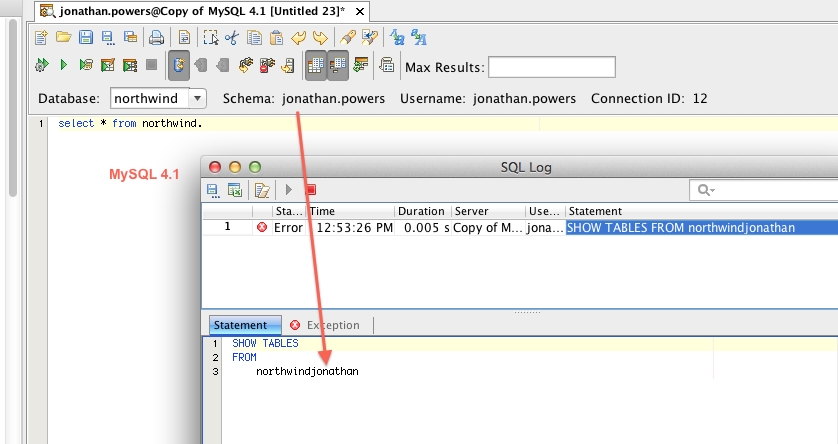Print the current query
838x444 pixels.
(x=157, y=37)
